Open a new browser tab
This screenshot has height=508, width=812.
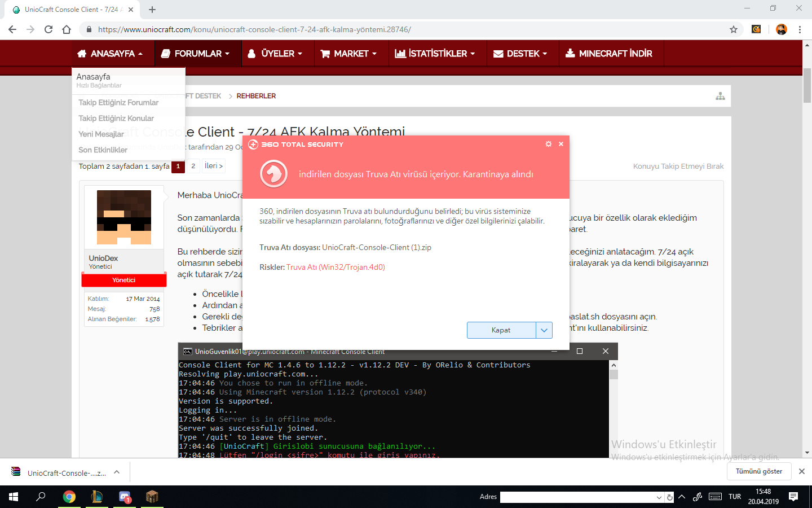[152, 10]
